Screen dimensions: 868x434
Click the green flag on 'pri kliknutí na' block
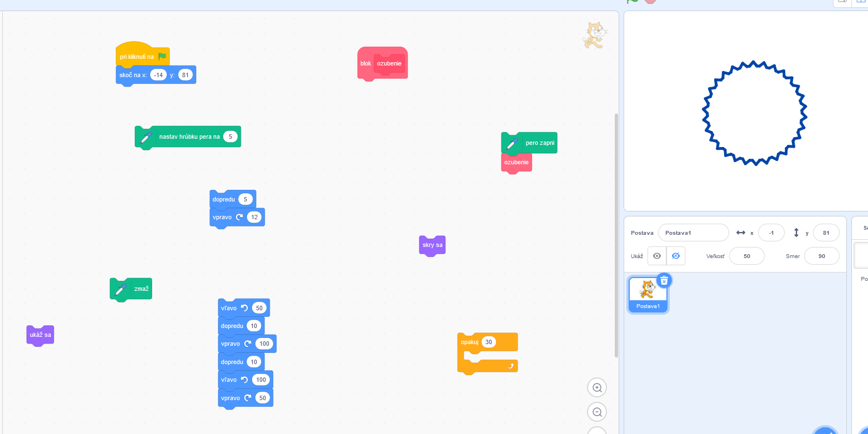click(162, 57)
